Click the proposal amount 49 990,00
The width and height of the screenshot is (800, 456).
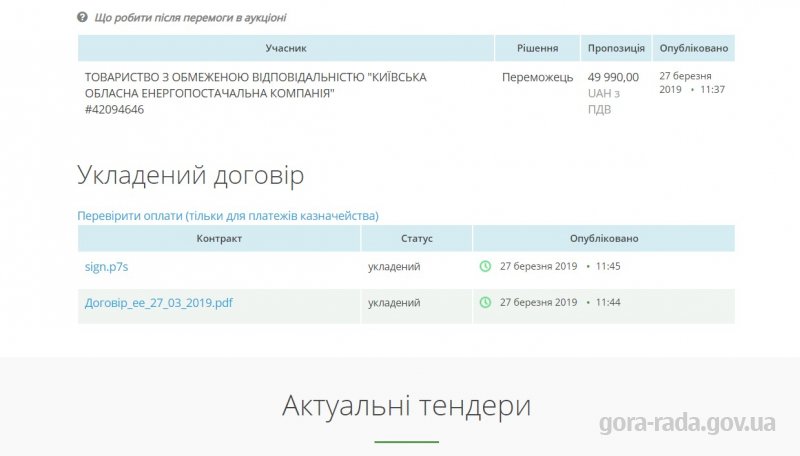pyautogui.click(x=613, y=78)
